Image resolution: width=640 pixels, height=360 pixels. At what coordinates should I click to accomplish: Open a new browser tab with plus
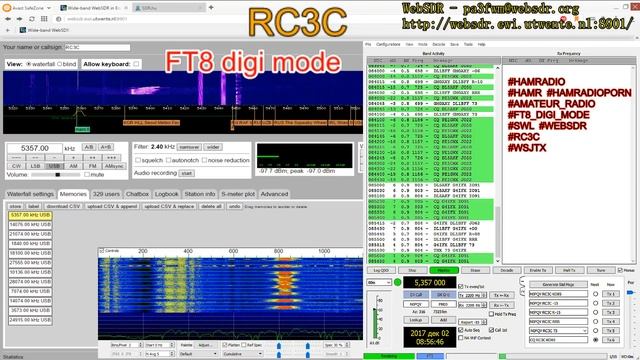point(211,7)
